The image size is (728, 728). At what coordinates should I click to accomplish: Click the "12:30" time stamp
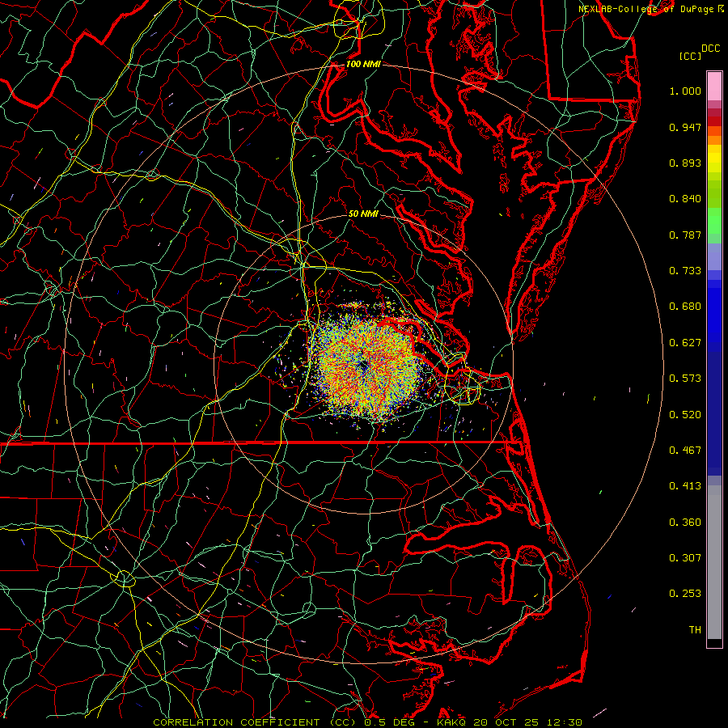[x=563, y=722]
